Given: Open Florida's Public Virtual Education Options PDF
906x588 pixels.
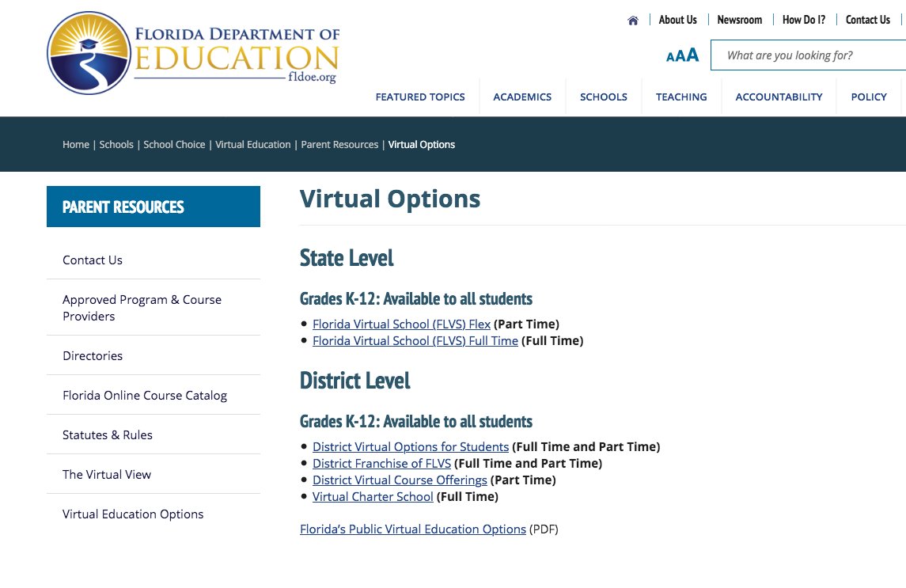Looking at the screenshot, I should coord(413,529).
